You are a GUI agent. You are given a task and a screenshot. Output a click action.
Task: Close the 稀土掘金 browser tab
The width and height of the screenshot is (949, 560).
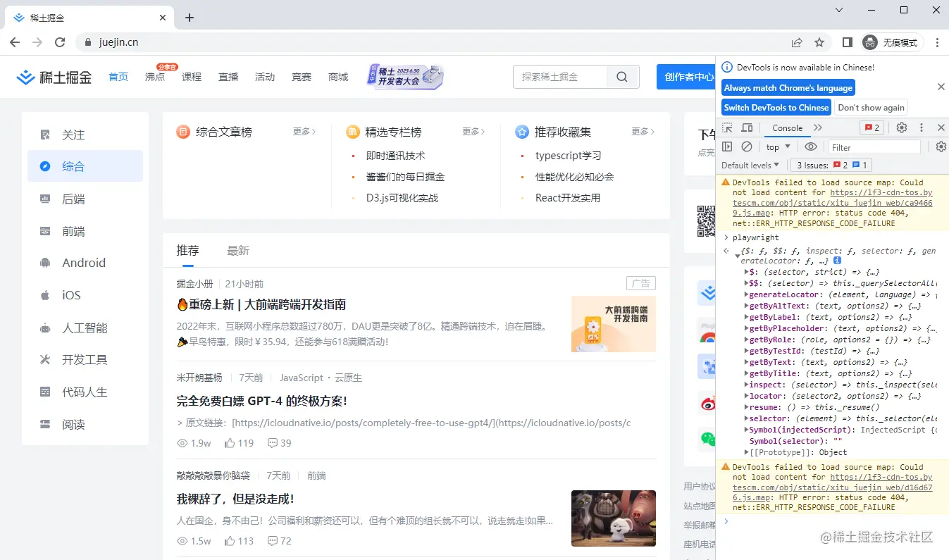pyautogui.click(x=163, y=18)
